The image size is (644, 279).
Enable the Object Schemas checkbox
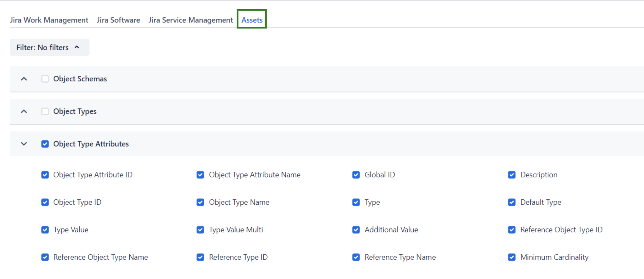pyautogui.click(x=45, y=79)
